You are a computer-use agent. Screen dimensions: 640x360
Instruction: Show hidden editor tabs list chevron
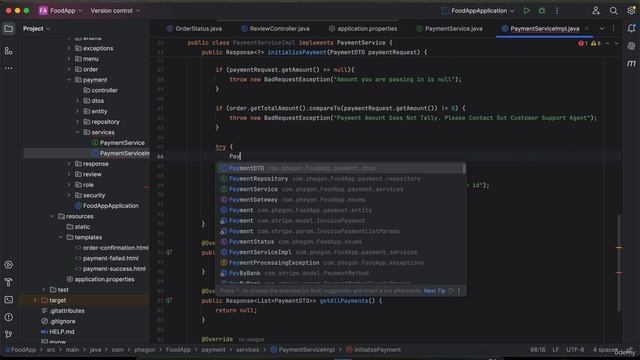(x=602, y=29)
